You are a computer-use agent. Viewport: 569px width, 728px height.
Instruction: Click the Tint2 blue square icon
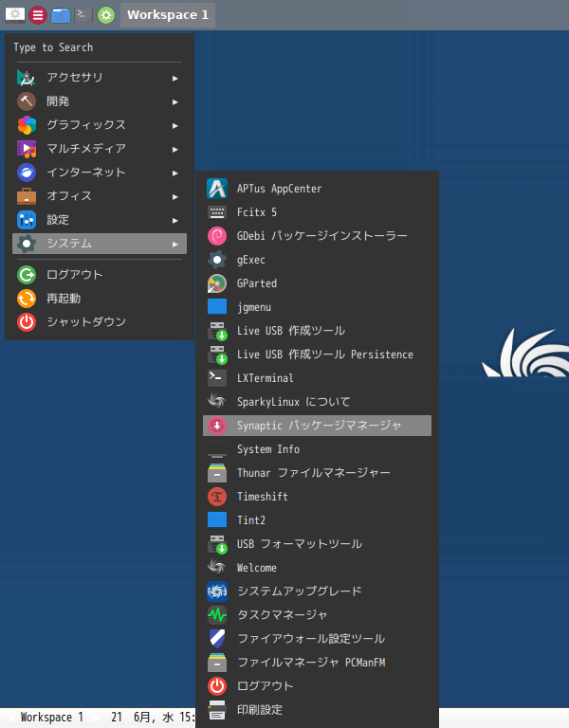click(x=217, y=520)
